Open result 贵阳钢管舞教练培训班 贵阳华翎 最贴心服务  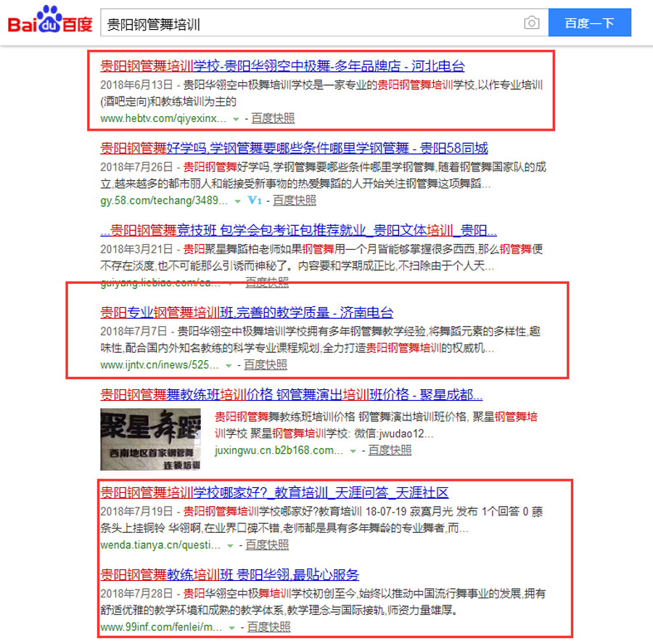pos(229,575)
